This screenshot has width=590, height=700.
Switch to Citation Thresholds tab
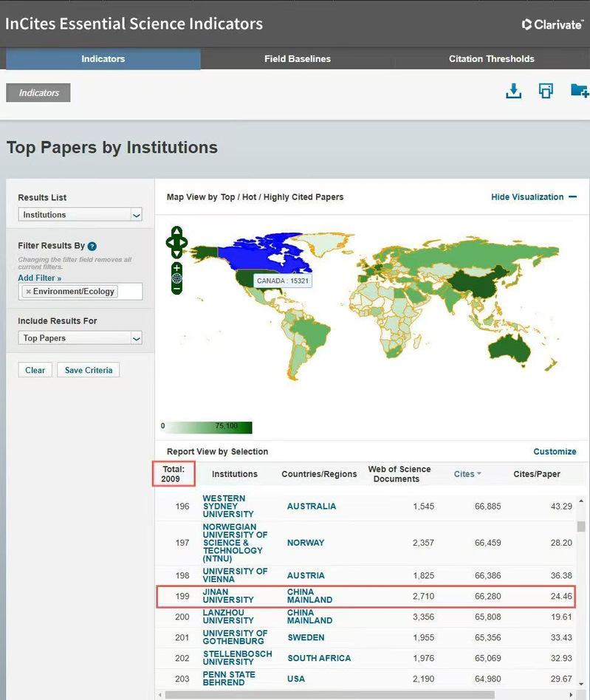491,59
